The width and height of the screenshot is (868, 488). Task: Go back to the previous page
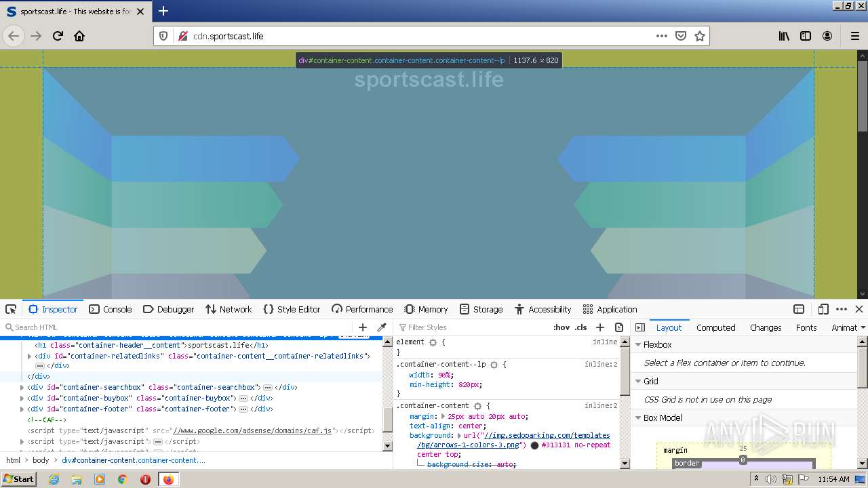(x=14, y=36)
